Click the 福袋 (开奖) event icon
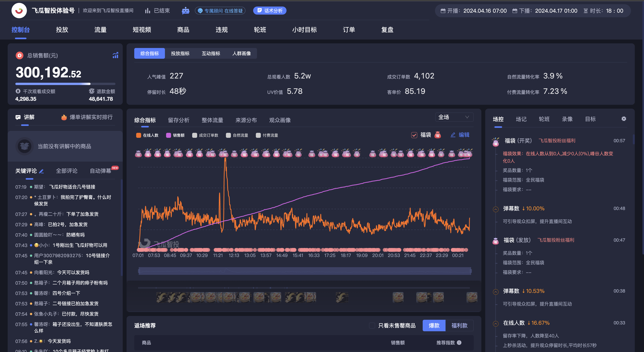The image size is (644, 352). [496, 142]
